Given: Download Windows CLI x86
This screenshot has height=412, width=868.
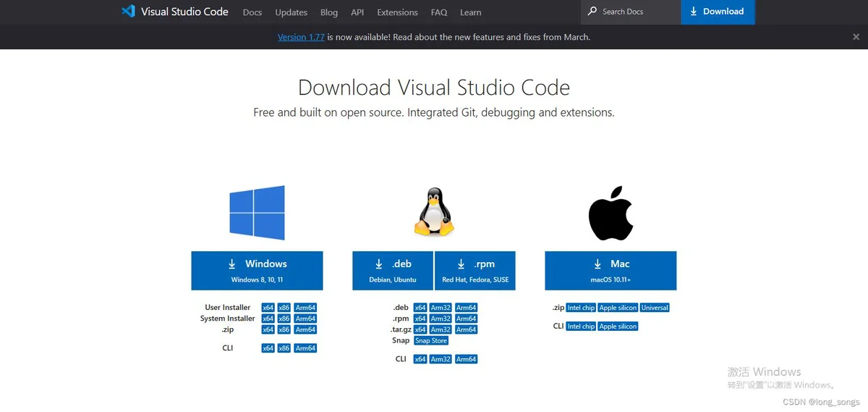Looking at the screenshot, I should [284, 348].
